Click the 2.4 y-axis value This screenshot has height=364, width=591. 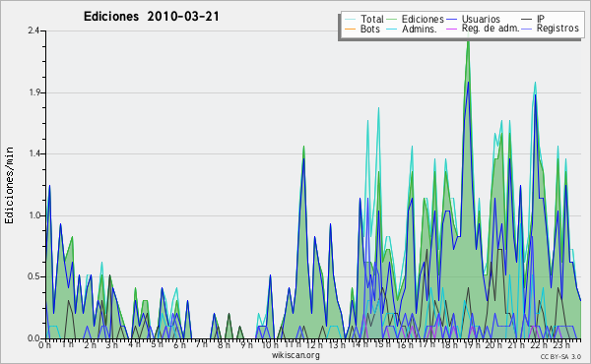(33, 30)
